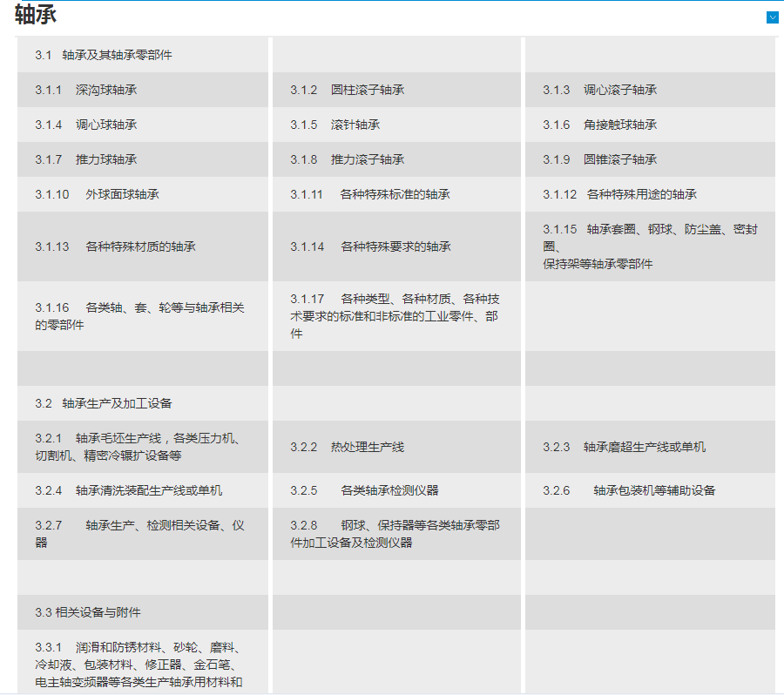Click the 3.1.13 各种特殊材质的轴承 cell

point(143,246)
